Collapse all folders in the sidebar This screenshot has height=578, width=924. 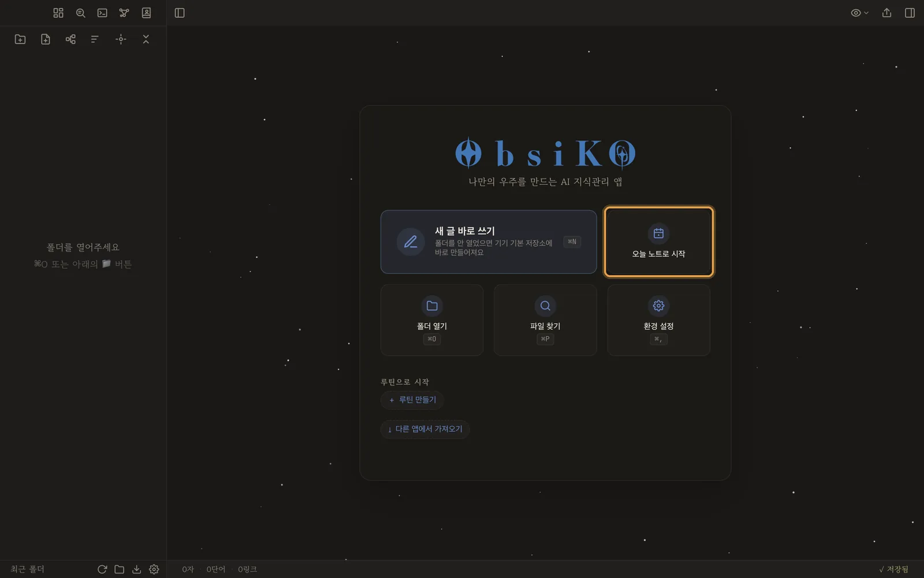click(146, 39)
